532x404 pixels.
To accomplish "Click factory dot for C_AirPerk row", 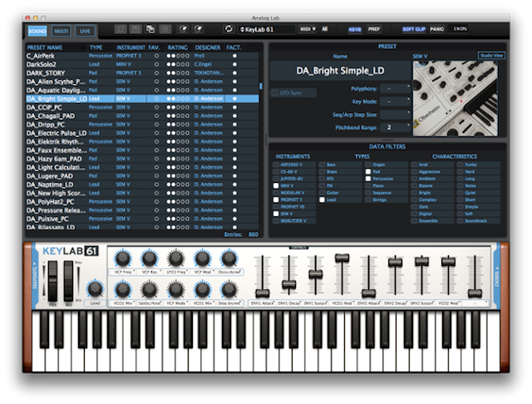I will [234, 56].
